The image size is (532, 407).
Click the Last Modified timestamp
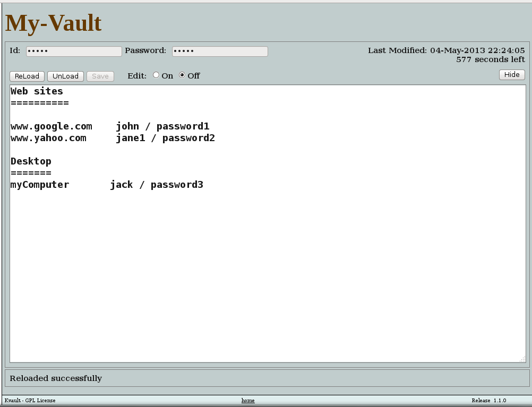pos(447,50)
